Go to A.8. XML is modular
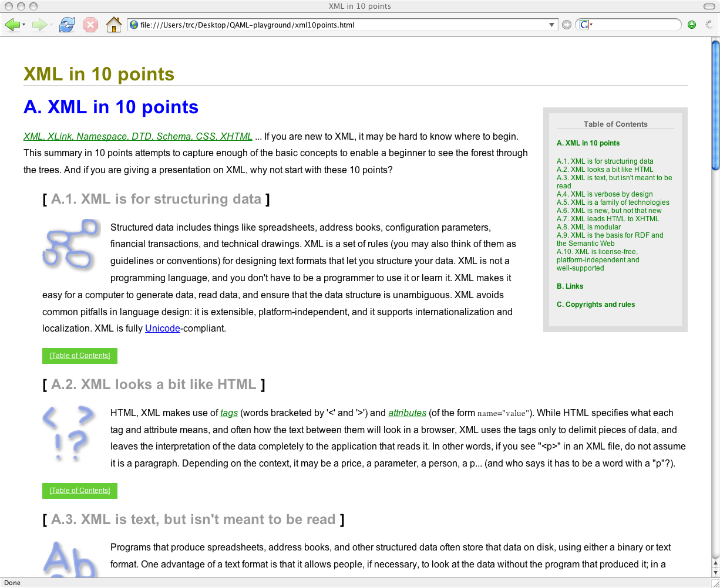 click(588, 227)
